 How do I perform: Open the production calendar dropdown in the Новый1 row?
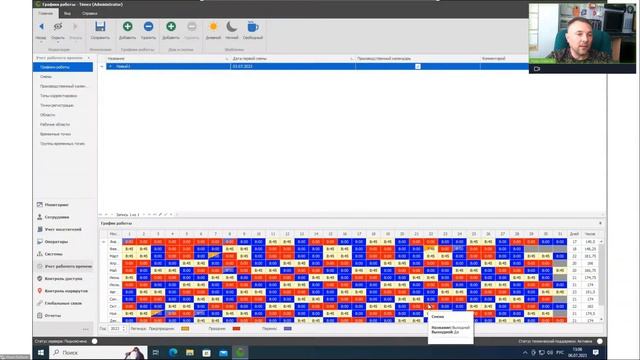tap(418, 66)
